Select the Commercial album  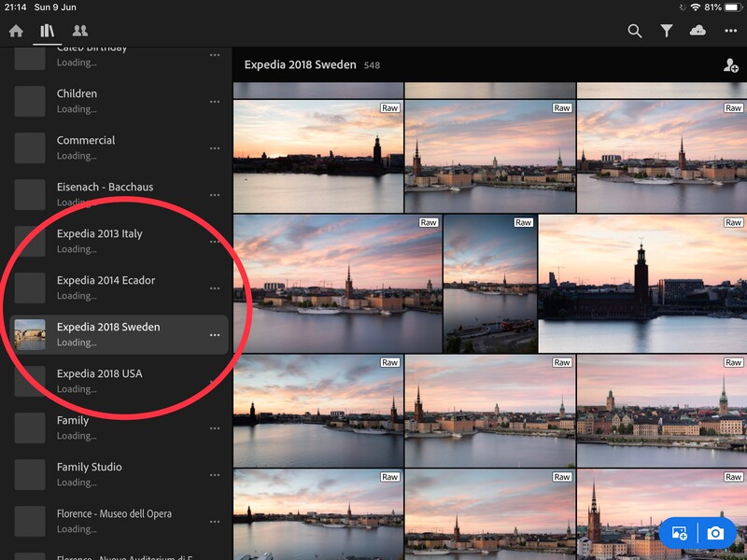[x=119, y=147]
